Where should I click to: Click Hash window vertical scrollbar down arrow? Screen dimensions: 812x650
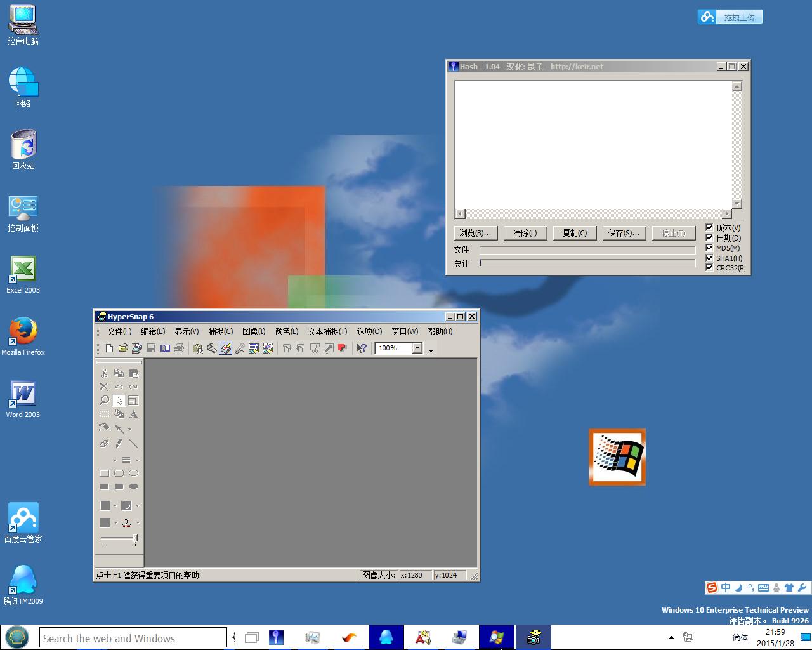737,204
